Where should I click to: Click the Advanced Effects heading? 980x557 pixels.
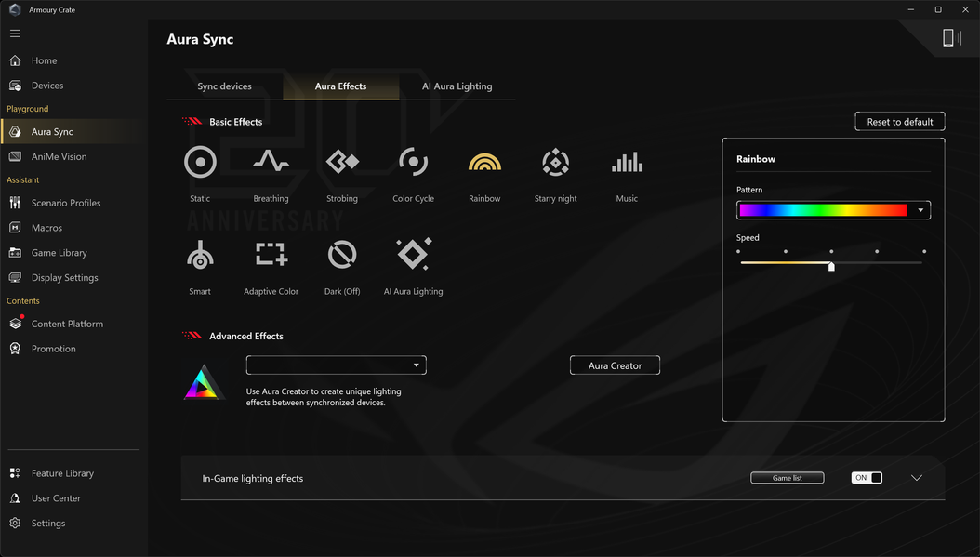(x=246, y=337)
